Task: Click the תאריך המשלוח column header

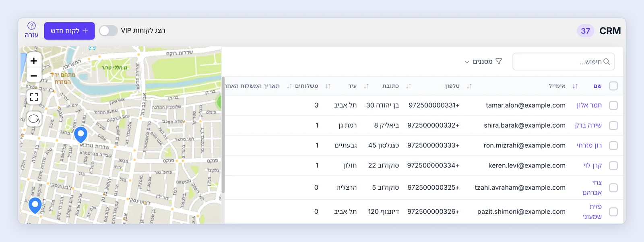Action: [x=252, y=86]
